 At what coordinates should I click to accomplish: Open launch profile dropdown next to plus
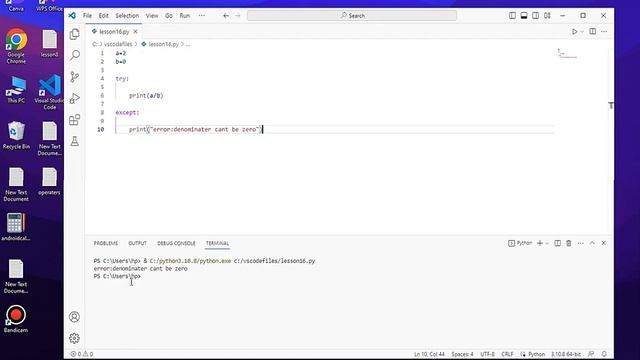(x=547, y=243)
